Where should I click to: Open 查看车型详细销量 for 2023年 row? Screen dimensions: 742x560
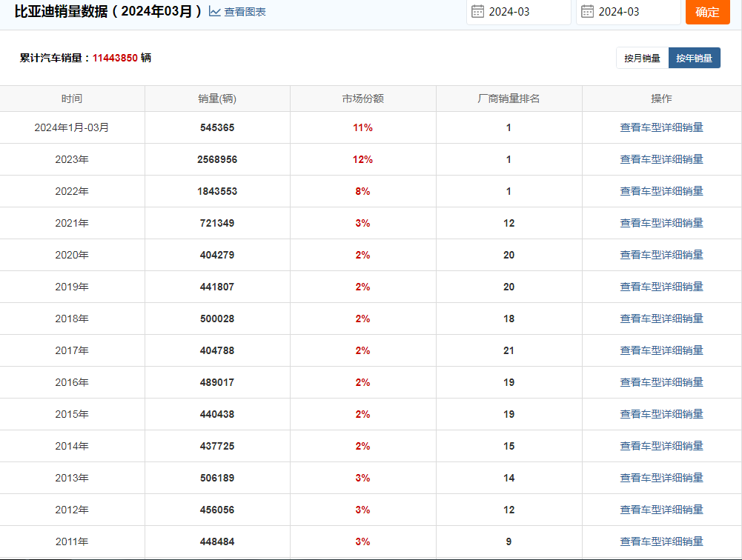coord(661,159)
